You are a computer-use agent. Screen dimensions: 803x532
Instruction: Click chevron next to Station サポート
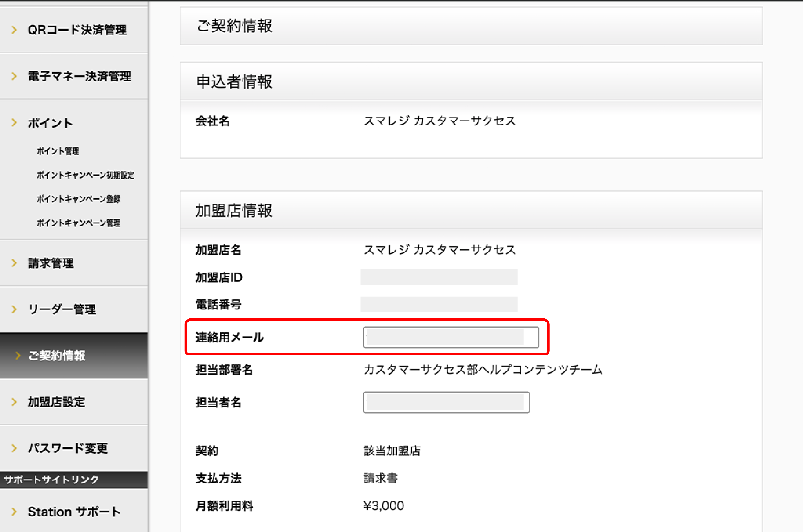[x=14, y=512]
